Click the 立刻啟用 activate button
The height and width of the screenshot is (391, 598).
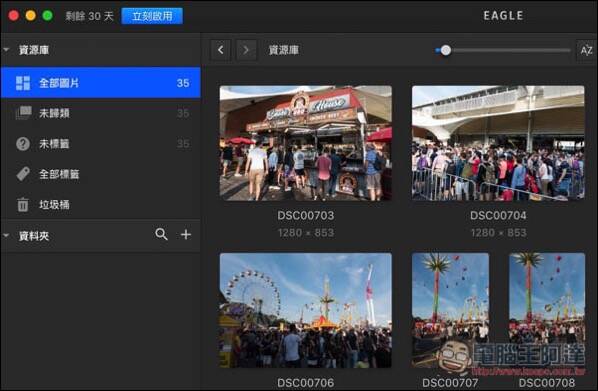[152, 16]
